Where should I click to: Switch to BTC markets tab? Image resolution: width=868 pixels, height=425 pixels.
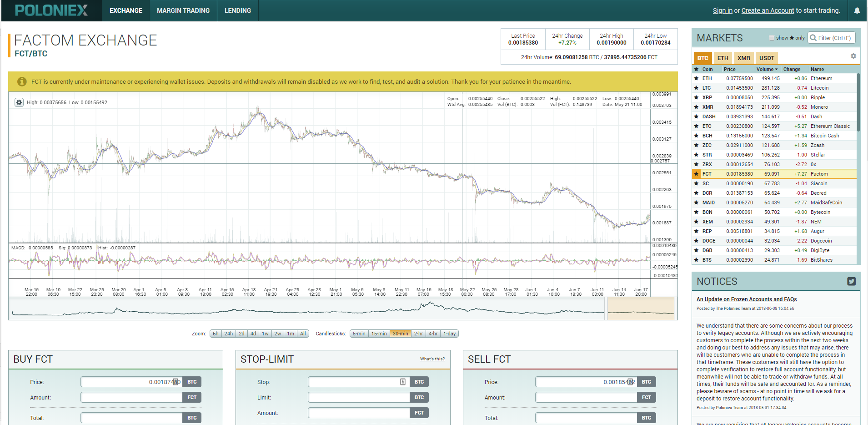click(x=703, y=58)
